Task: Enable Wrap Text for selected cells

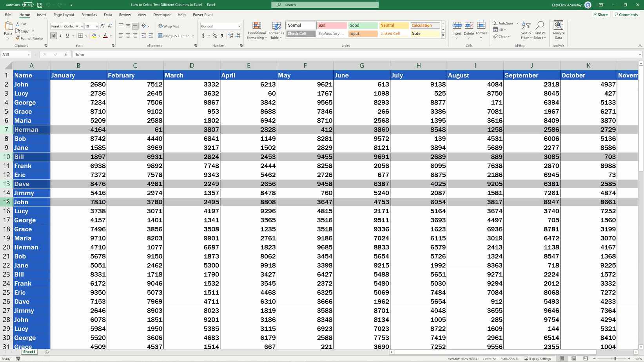Action: click(x=169, y=26)
